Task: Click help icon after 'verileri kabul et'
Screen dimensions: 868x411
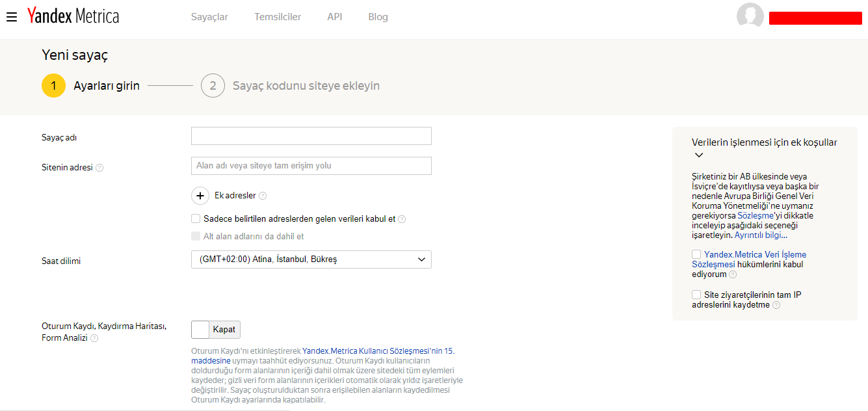Action: click(x=402, y=219)
